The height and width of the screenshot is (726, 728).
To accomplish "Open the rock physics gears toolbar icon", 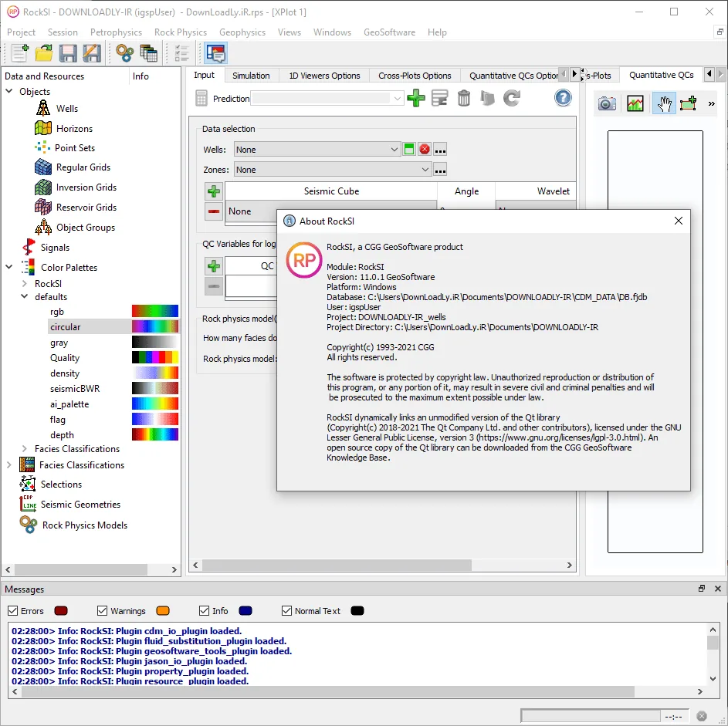I will (x=124, y=53).
